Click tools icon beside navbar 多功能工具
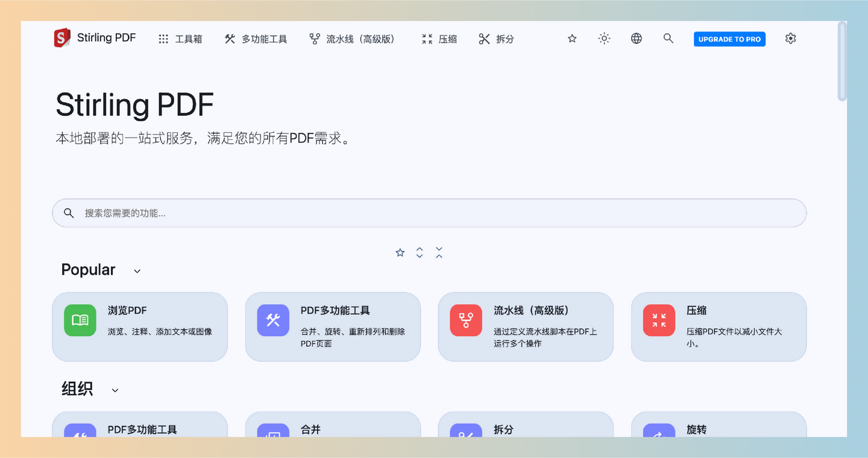 (230, 39)
